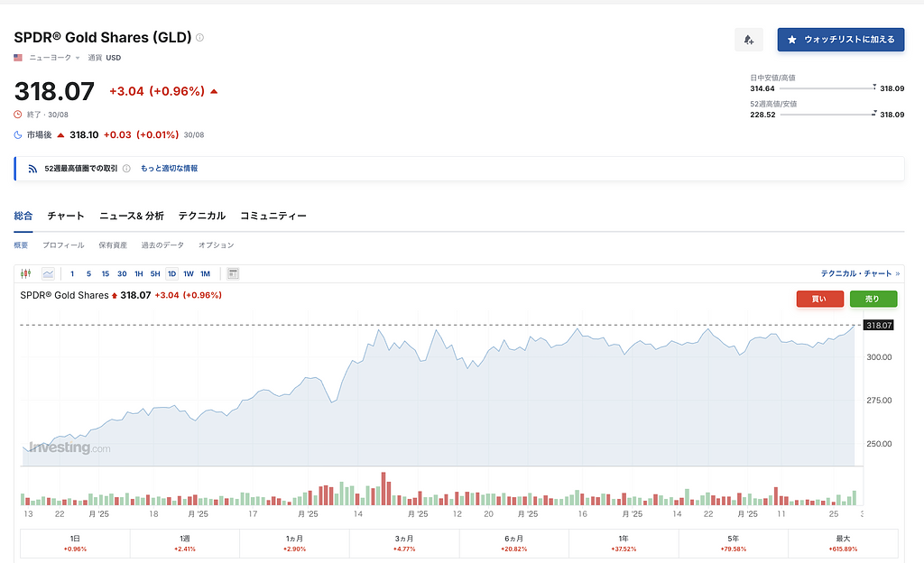Viewport: 924px width, 563px height.
Task: Click the after-hours moon icon
Action: [18, 134]
